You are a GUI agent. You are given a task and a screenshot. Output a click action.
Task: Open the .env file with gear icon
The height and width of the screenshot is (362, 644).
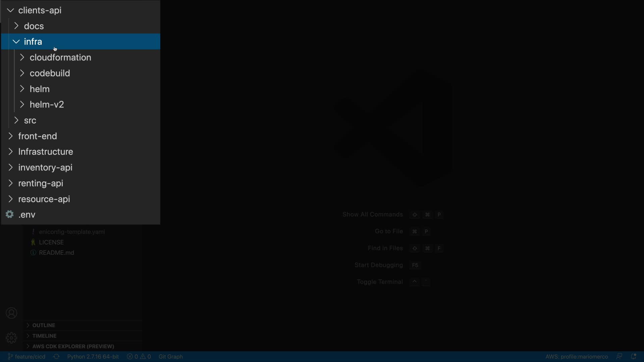[x=27, y=215]
